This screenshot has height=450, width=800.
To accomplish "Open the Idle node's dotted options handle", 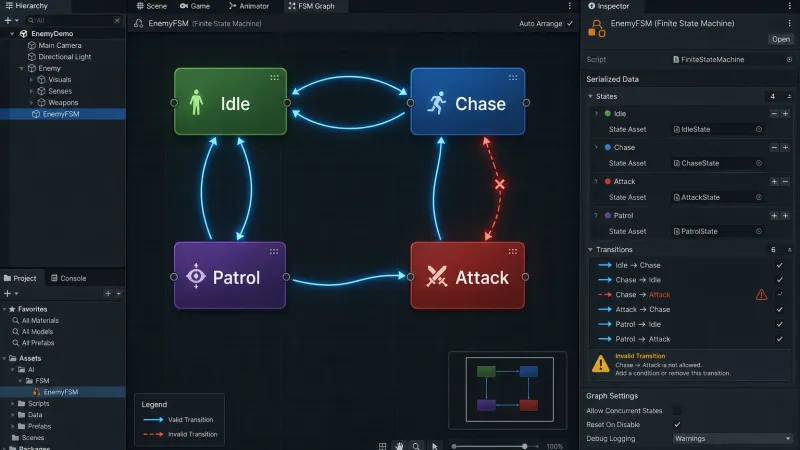I will point(274,78).
